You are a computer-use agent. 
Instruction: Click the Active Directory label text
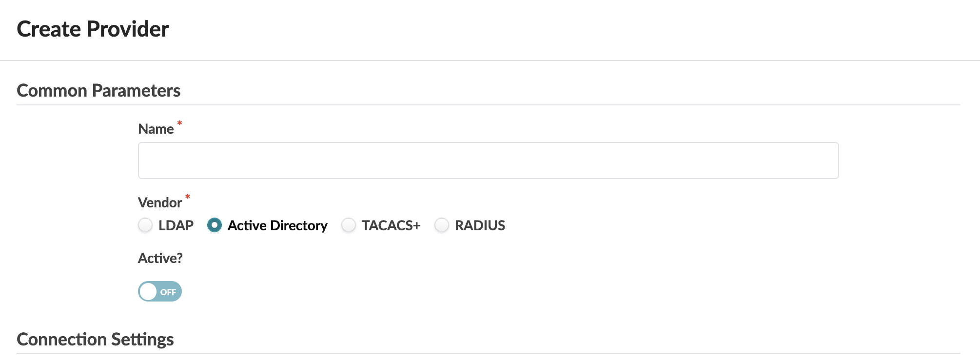tap(277, 225)
